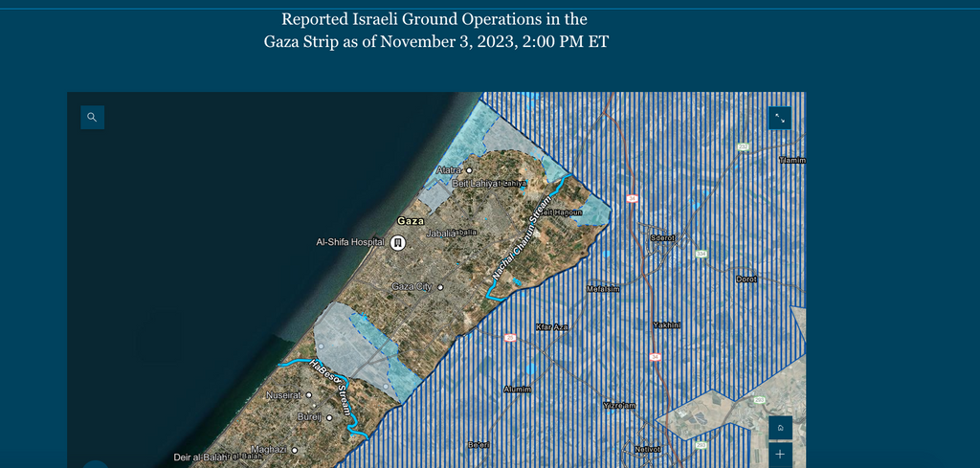Viewport: 980px width, 468px height.
Task: Click the 'Be'eri' town label
Action: click(479, 445)
